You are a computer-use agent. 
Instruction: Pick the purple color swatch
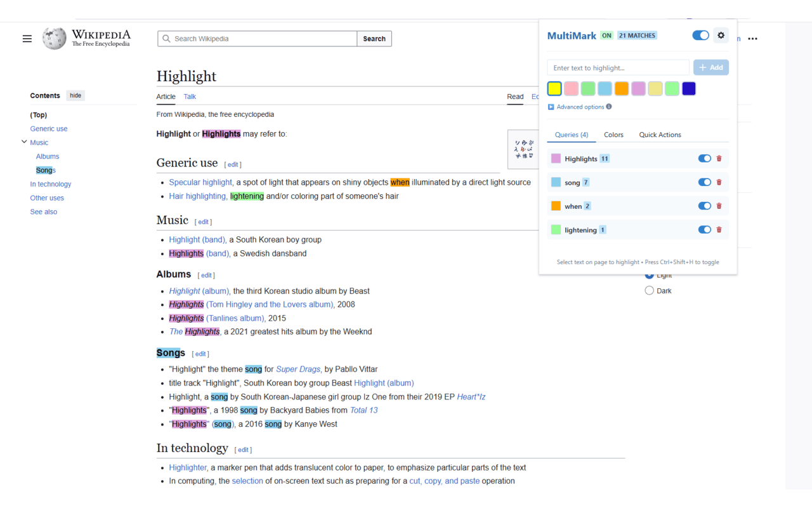click(638, 88)
